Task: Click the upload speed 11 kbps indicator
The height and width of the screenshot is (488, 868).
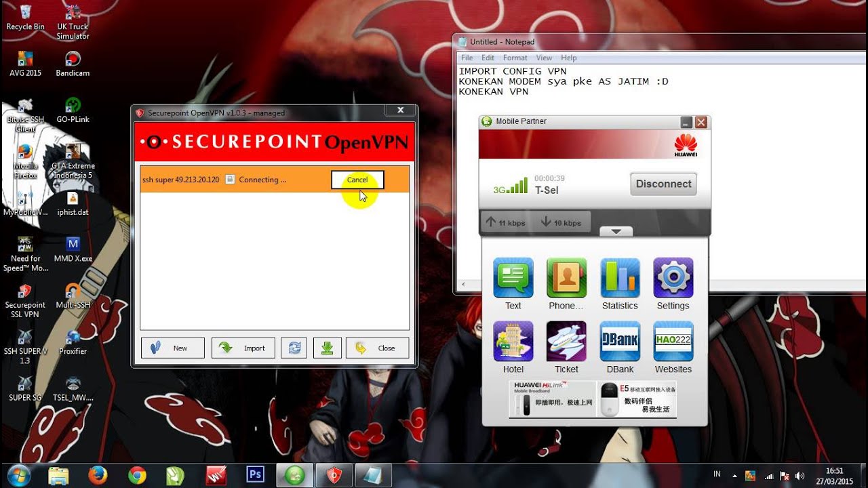Action: tap(505, 222)
